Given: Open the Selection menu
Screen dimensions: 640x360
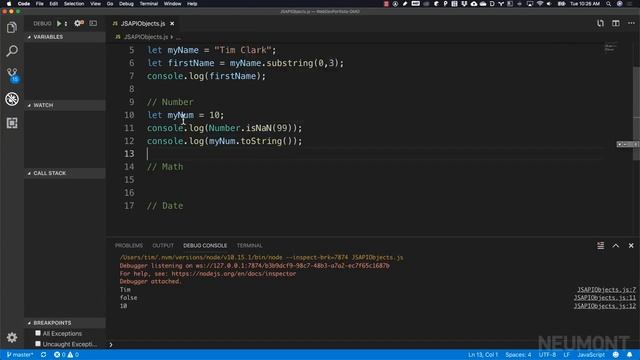Looking at the screenshot, I should tap(74, 4).
